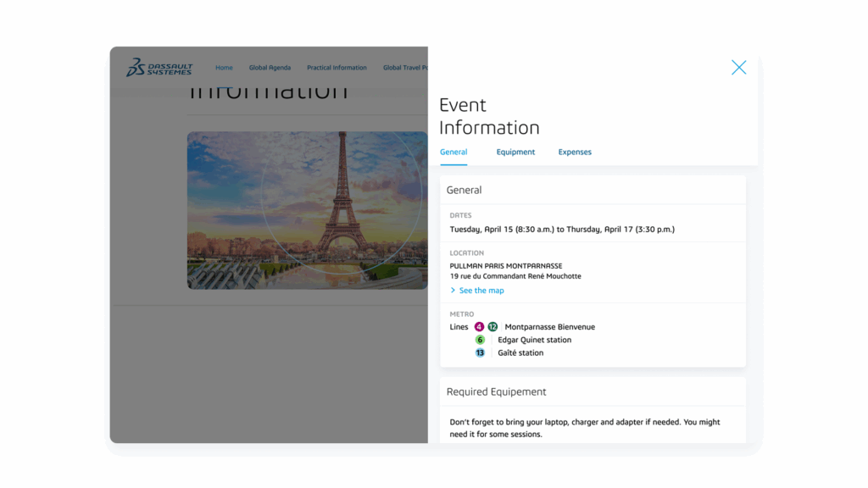Switch to the Expenses tab
The height and width of the screenshot is (488, 868).
[575, 152]
